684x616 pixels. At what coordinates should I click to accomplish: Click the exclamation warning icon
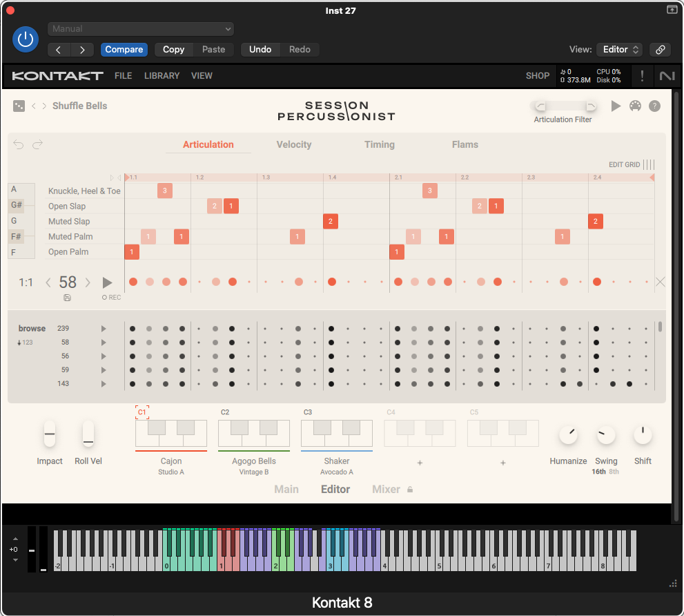[642, 76]
